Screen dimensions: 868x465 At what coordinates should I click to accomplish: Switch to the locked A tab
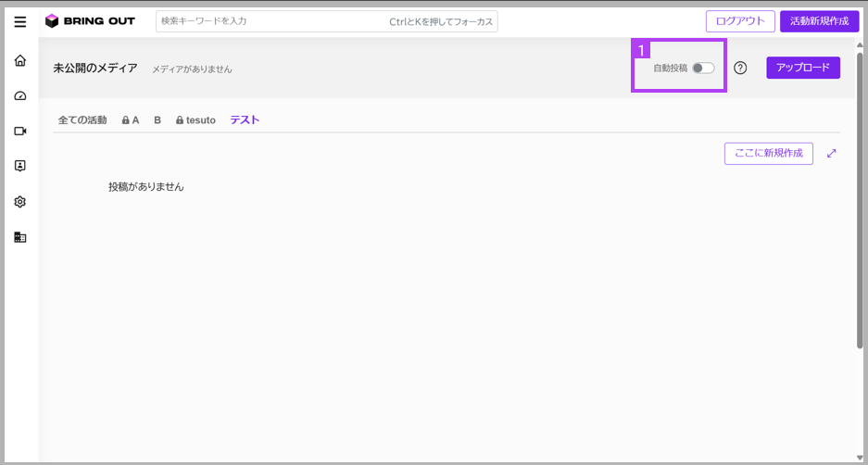pos(131,120)
